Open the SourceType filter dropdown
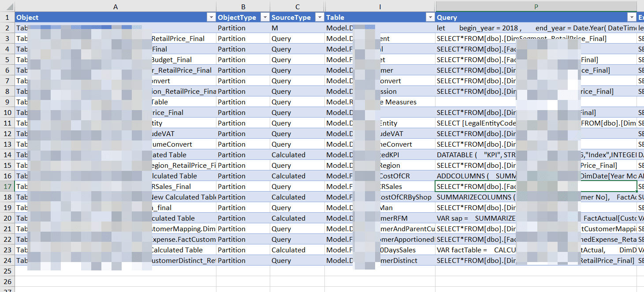Screen dimensions: 644x292 tap(320, 18)
